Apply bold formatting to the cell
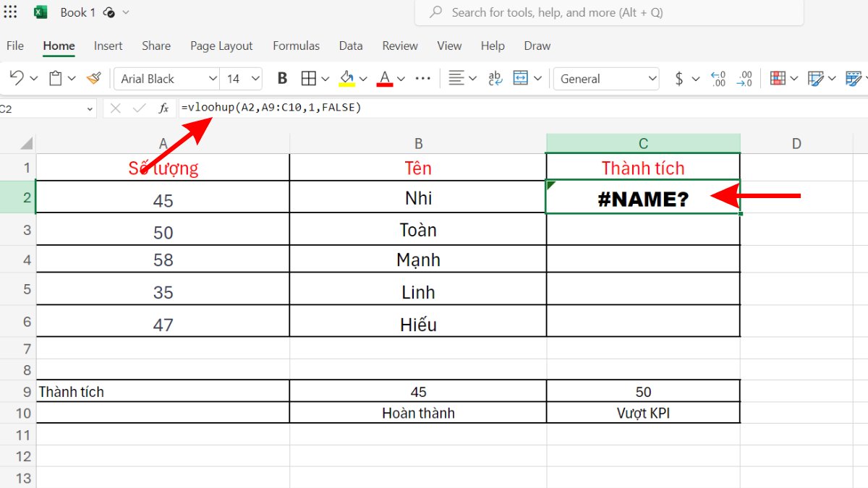Image resolution: width=868 pixels, height=488 pixels. (x=281, y=78)
